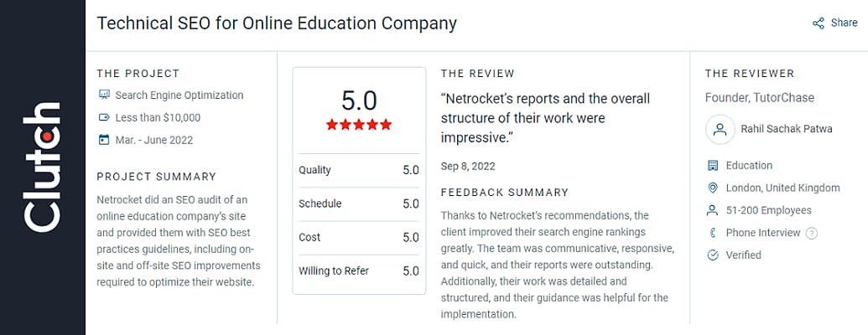The height and width of the screenshot is (335, 868).
Task: Click the Willing to Refer score row
Action: (359, 271)
